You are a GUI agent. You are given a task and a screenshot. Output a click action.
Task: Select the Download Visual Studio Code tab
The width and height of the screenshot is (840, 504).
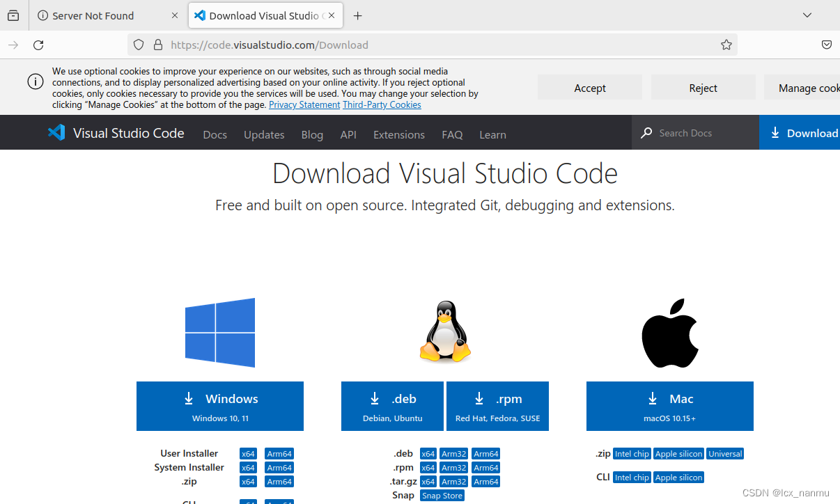[x=265, y=15]
